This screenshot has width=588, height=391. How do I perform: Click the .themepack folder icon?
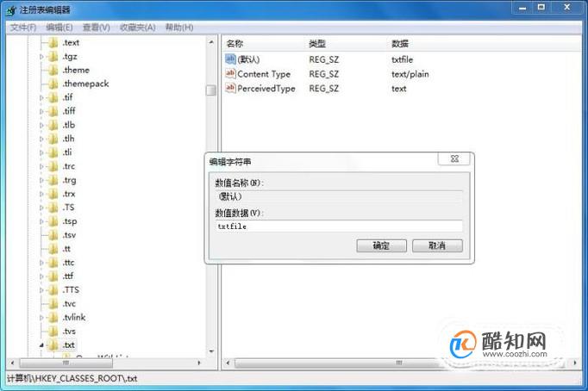(53, 84)
